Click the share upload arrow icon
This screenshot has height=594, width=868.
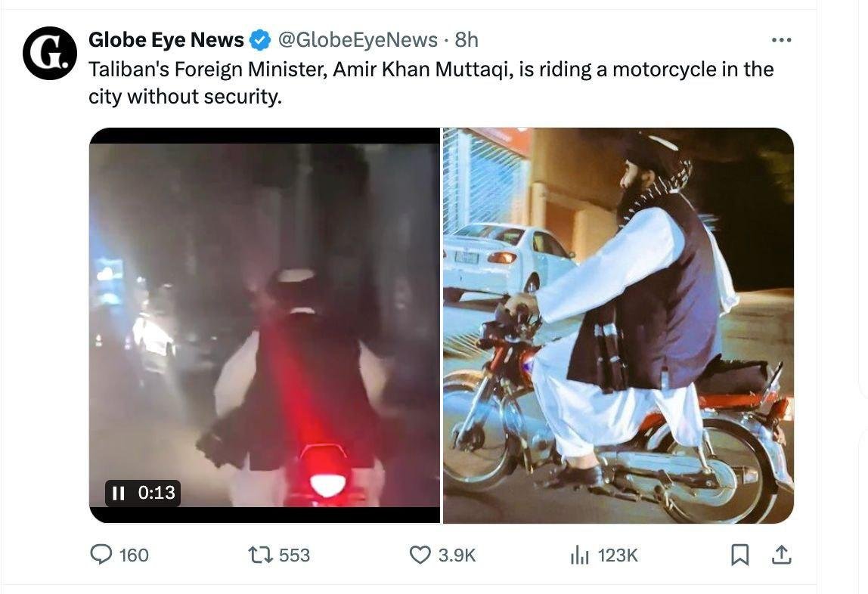point(781,555)
